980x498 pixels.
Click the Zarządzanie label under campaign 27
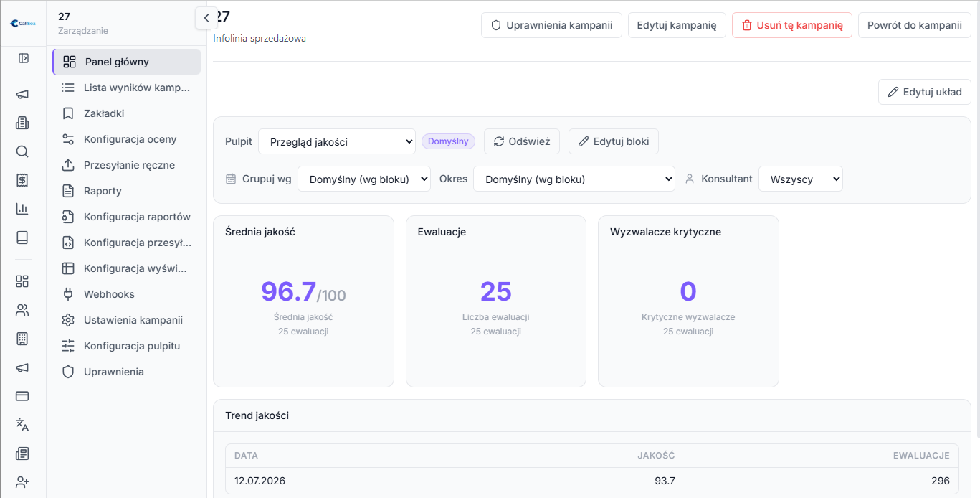tap(83, 31)
